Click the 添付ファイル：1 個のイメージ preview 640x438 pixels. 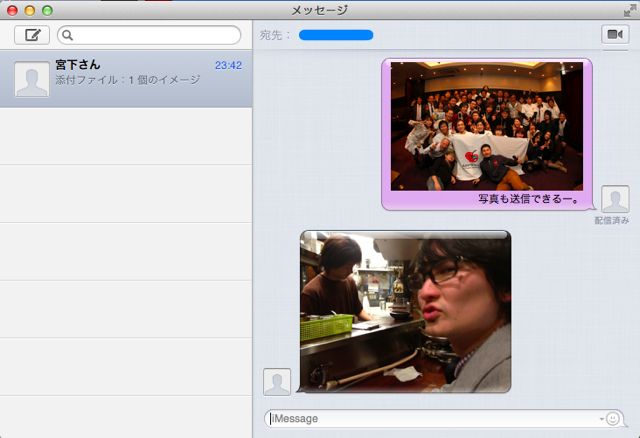pyautogui.click(x=128, y=80)
